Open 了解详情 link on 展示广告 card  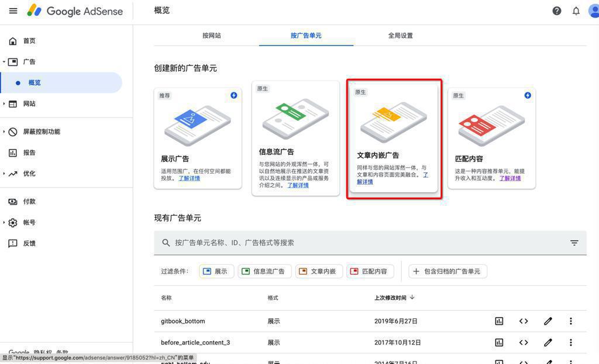[x=189, y=178]
